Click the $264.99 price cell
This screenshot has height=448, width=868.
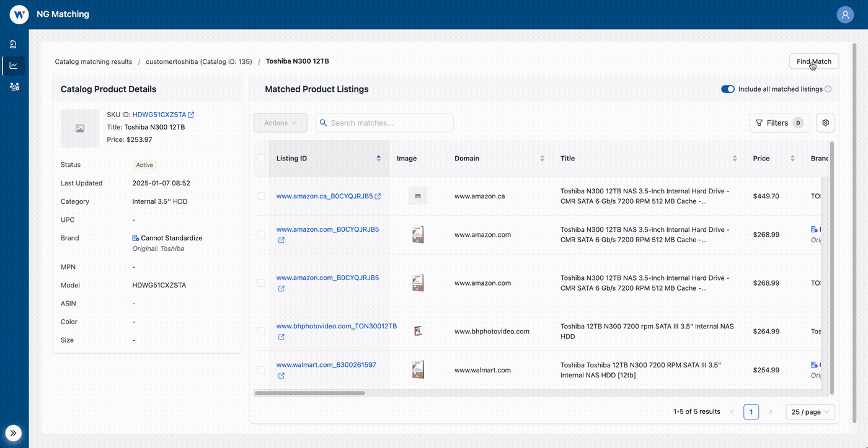(766, 332)
